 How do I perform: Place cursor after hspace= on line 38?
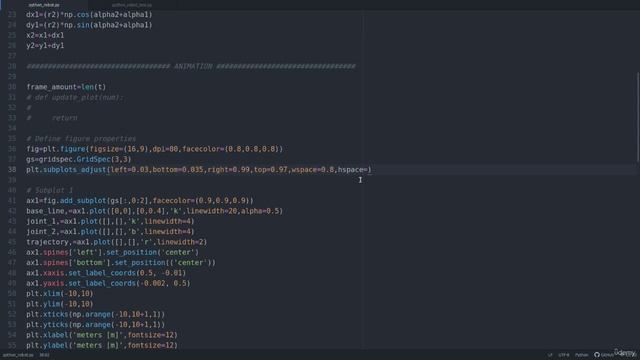(367, 170)
